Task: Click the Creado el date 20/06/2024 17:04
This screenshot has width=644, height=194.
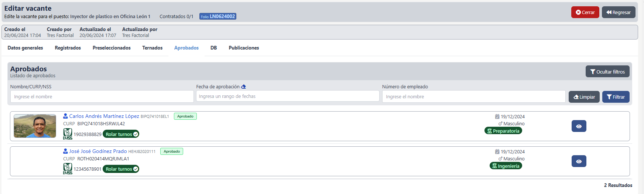Action: pos(23,35)
